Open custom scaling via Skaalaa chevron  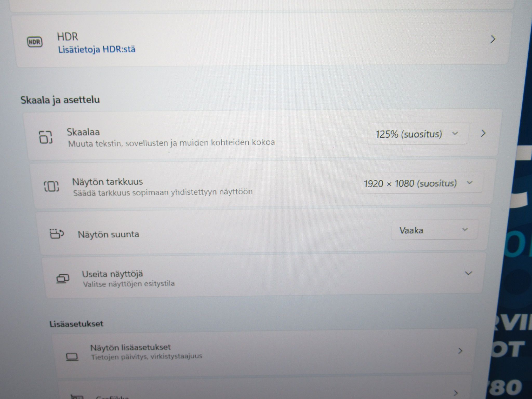pos(483,134)
